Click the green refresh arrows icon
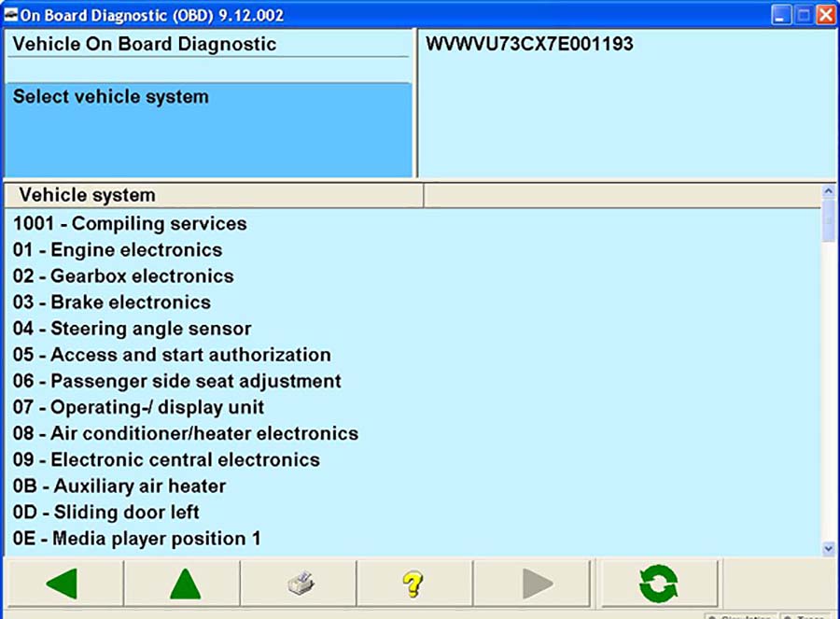Image resolution: width=840 pixels, height=619 pixels. (x=659, y=584)
